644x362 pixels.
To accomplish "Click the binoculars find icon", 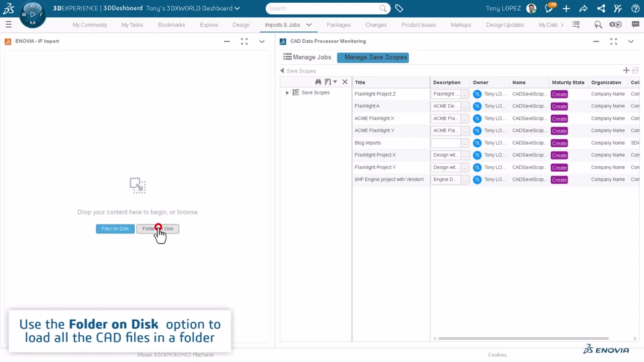I will click(x=318, y=82).
